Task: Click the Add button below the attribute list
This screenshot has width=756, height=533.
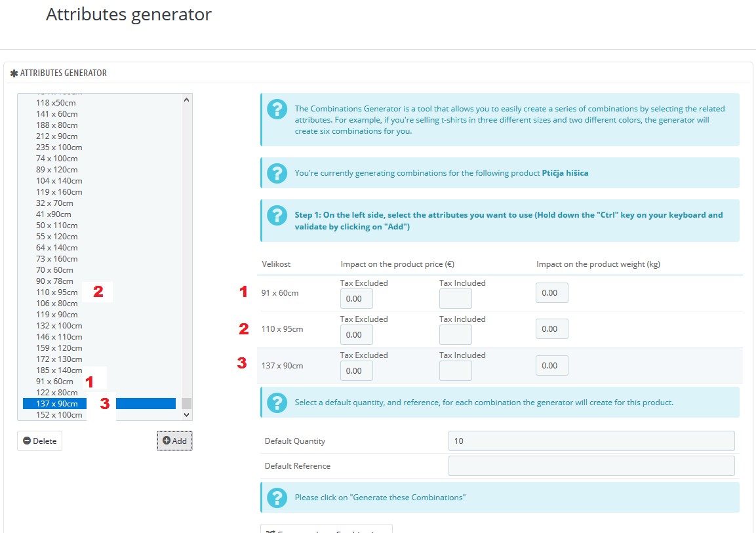Action: pos(174,441)
